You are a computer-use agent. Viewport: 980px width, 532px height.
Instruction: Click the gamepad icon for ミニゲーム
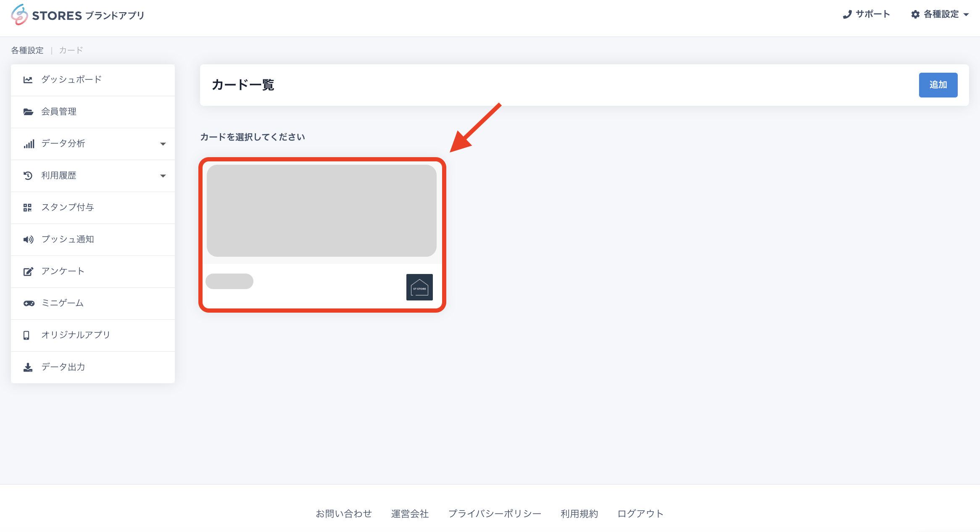pyautogui.click(x=29, y=303)
